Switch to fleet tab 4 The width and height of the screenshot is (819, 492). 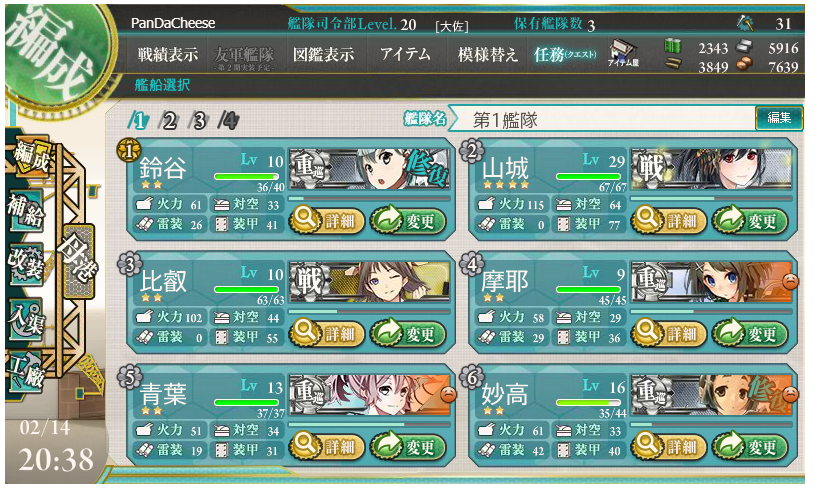click(x=229, y=121)
